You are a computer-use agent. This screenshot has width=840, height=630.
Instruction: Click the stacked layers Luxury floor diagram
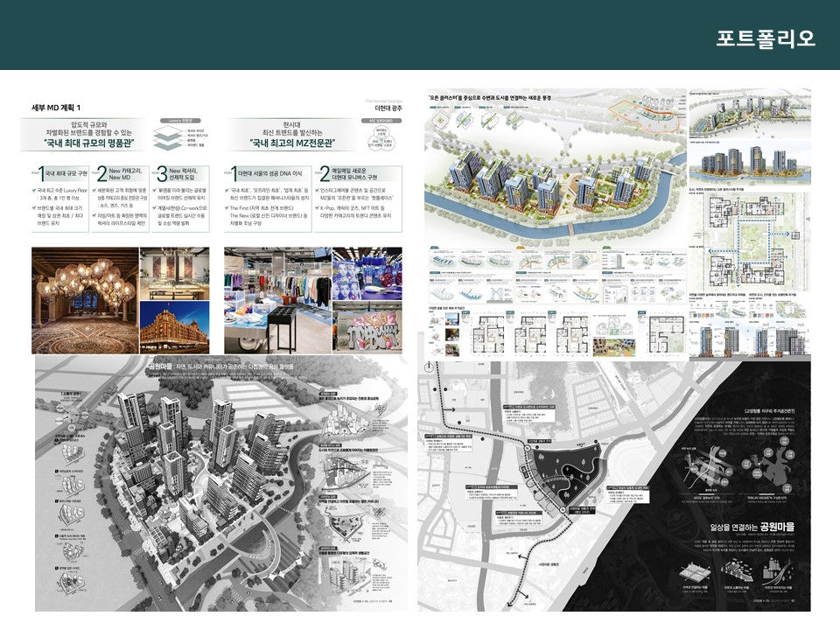[x=167, y=138]
